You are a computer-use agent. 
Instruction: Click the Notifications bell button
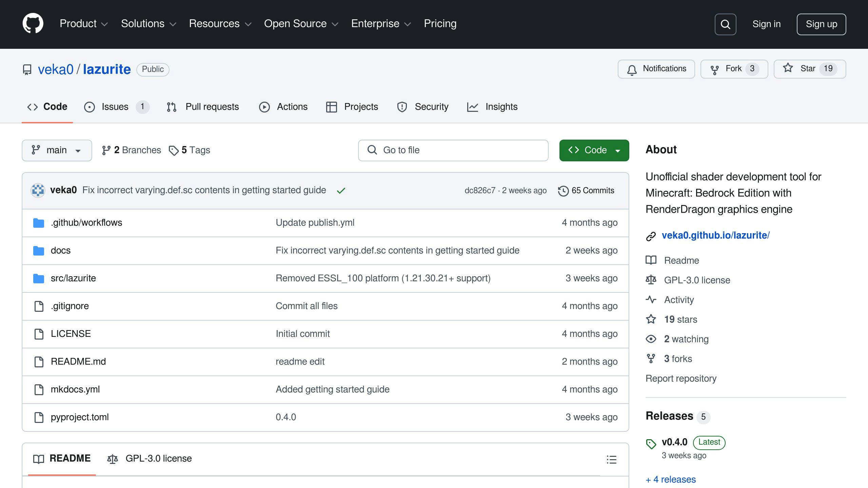(656, 69)
